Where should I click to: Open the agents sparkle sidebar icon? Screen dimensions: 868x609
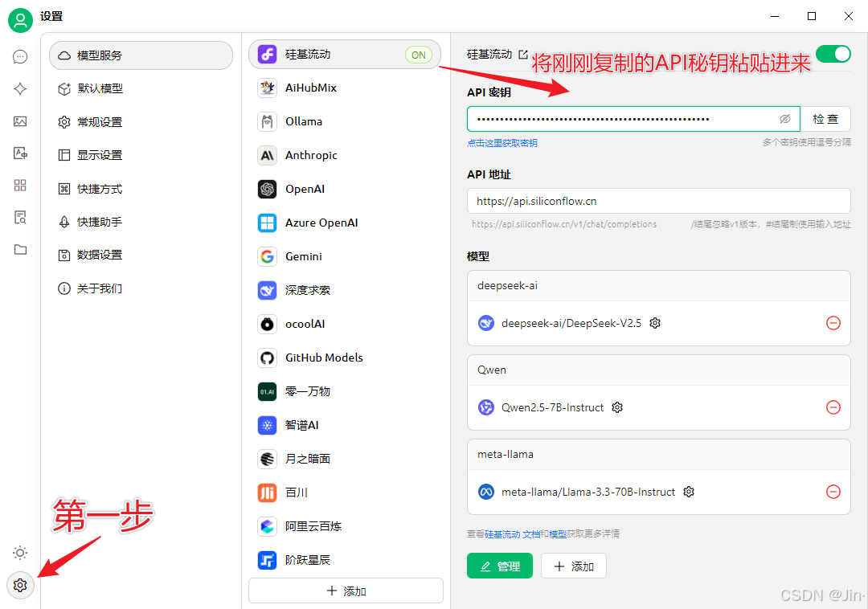(20, 89)
